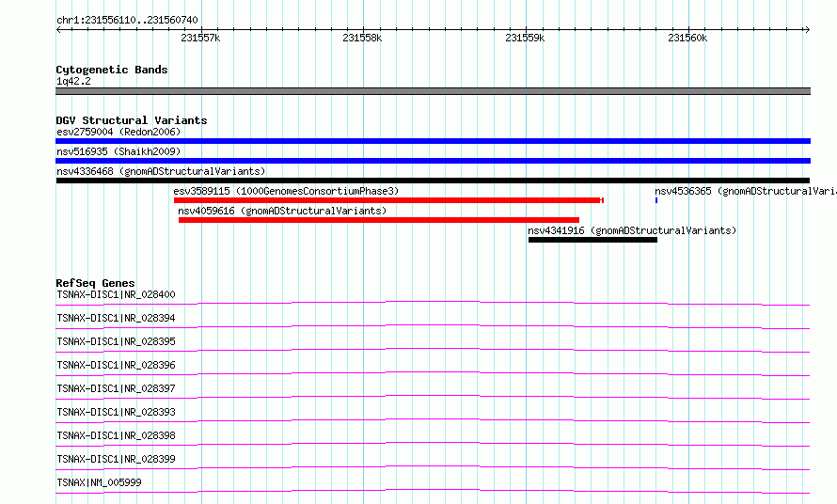Click the magenta intron line under NM_005999
837x504 pixels.
(433, 490)
